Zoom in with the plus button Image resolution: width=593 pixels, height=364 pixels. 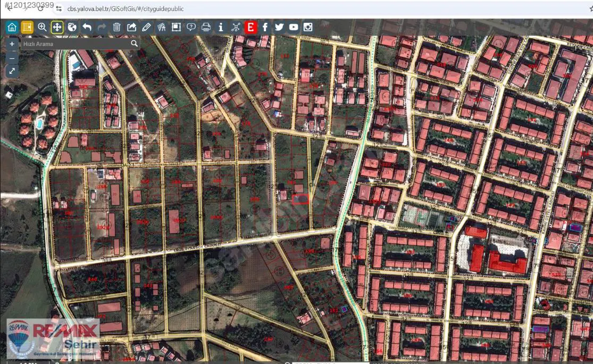click(x=12, y=44)
